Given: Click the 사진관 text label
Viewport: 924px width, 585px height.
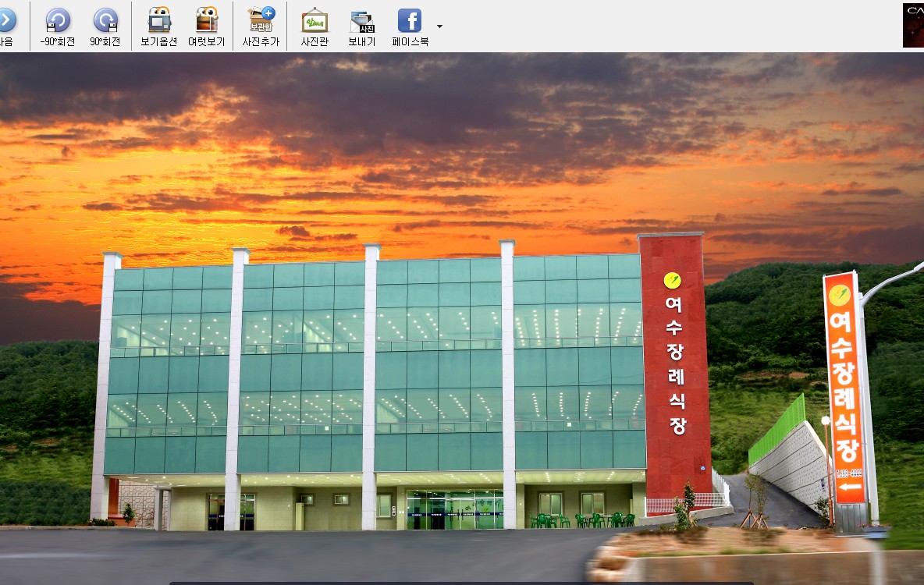Looking at the screenshot, I should [x=315, y=42].
